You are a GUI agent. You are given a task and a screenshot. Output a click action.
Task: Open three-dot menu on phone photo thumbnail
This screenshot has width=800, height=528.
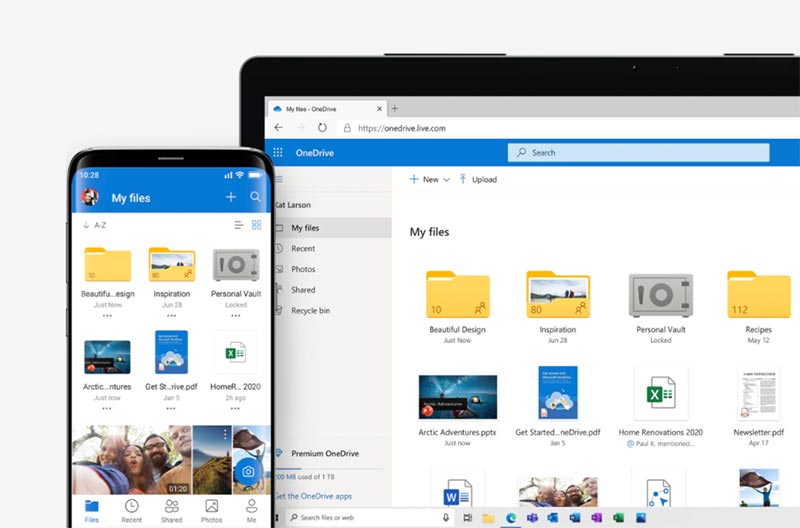[225, 434]
